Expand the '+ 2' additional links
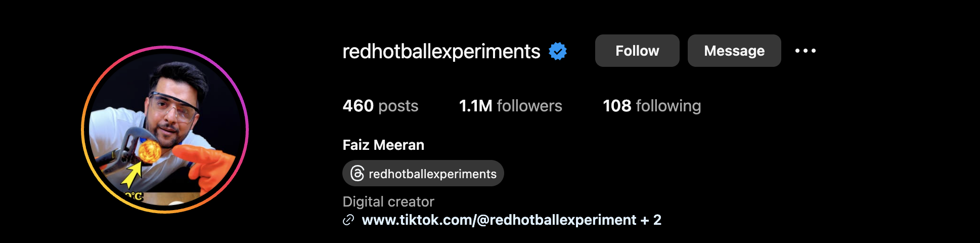 coord(651,220)
